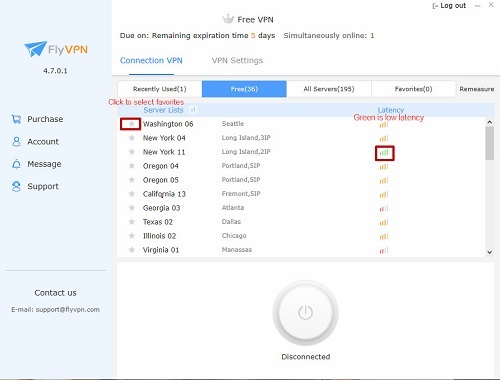Viewport: 500px width, 380px height.
Task: Toggle favorite star for New York 11
Action: [132, 152]
